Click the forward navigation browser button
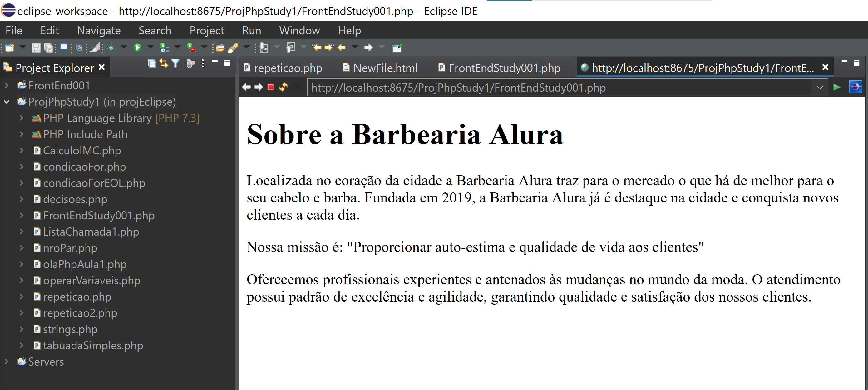The height and width of the screenshot is (390, 868). point(258,87)
